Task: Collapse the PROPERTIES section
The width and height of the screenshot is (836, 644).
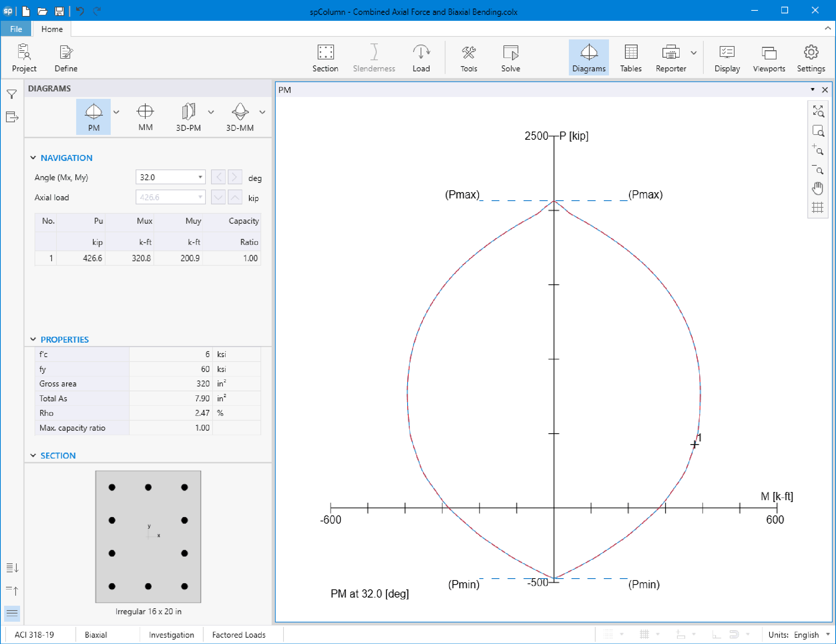Action: tap(33, 339)
